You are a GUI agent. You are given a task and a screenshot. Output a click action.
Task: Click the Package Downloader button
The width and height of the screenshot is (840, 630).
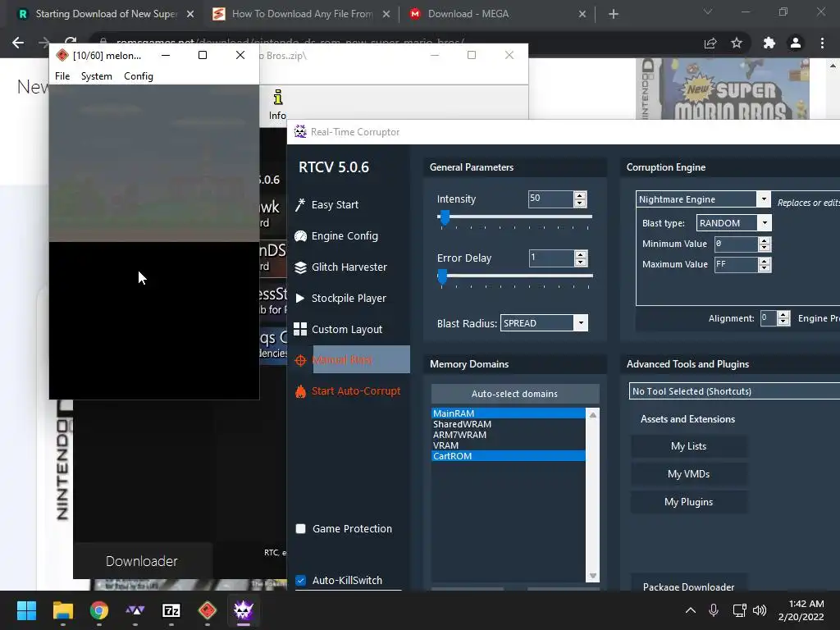pyautogui.click(x=688, y=584)
